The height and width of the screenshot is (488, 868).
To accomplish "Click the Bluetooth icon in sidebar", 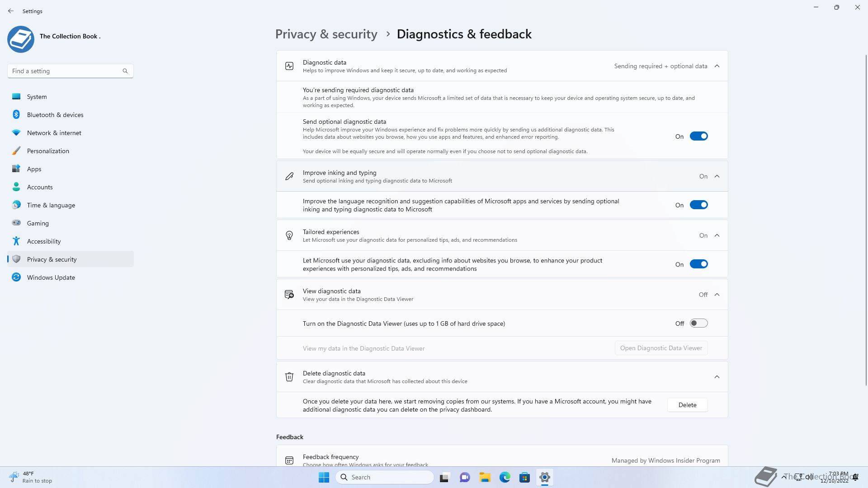I will tap(16, 114).
